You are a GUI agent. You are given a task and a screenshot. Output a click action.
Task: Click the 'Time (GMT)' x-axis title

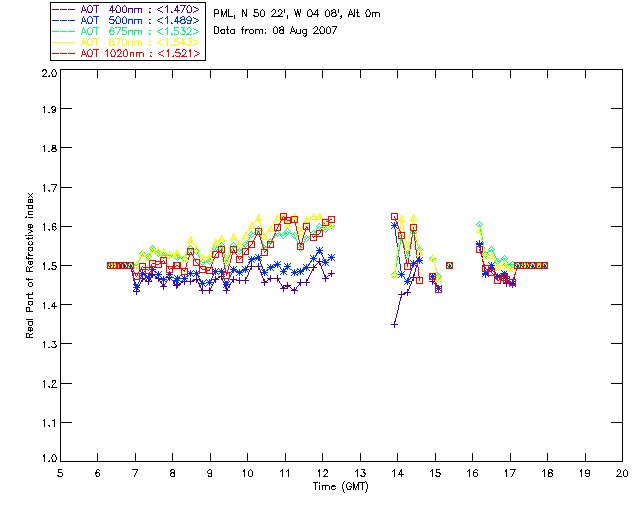tap(340, 487)
